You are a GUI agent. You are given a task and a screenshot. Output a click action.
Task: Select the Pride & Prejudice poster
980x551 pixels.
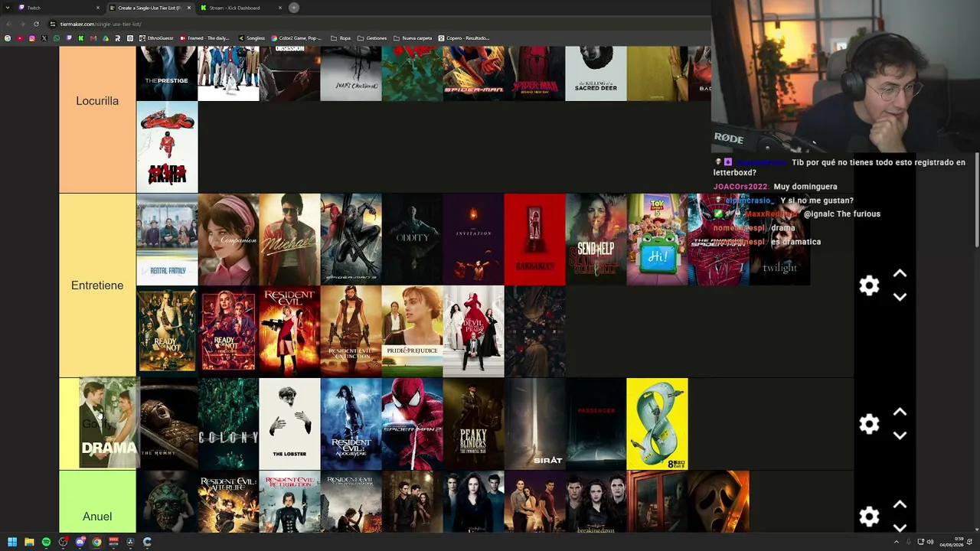[412, 331]
